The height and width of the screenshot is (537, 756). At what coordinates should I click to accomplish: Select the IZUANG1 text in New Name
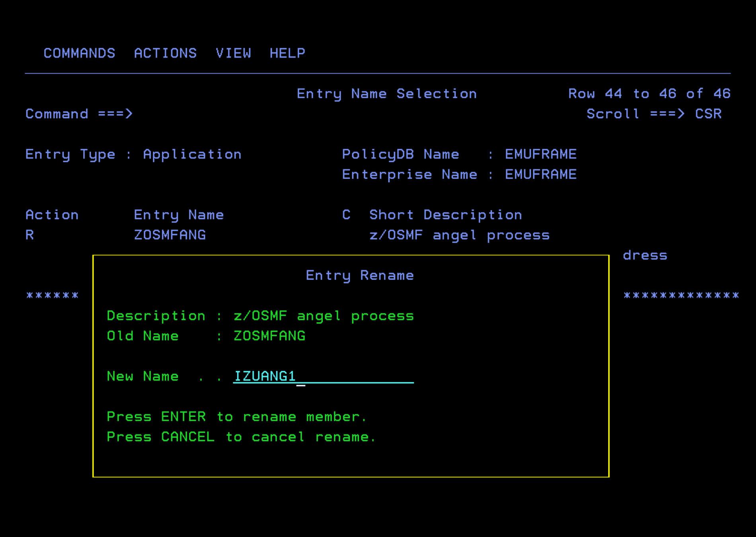pos(265,376)
